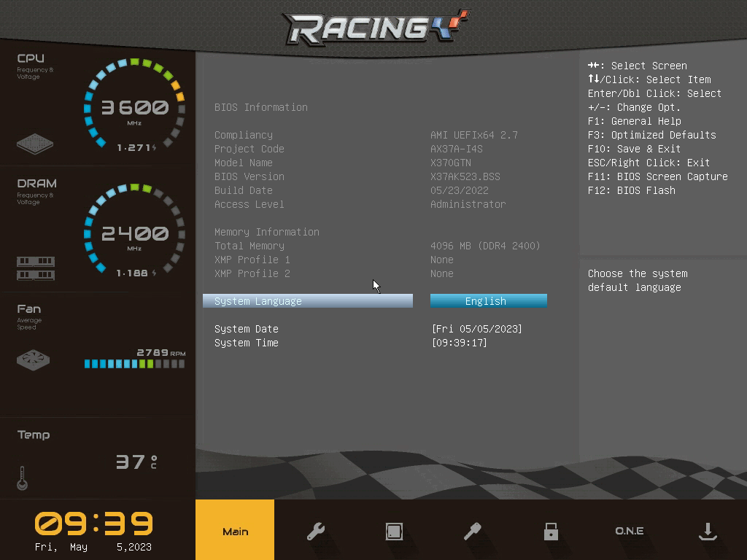Click the Fri, May 5,2023 date line
Image resolution: width=747 pixels, height=560 pixels.
click(93, 547)
